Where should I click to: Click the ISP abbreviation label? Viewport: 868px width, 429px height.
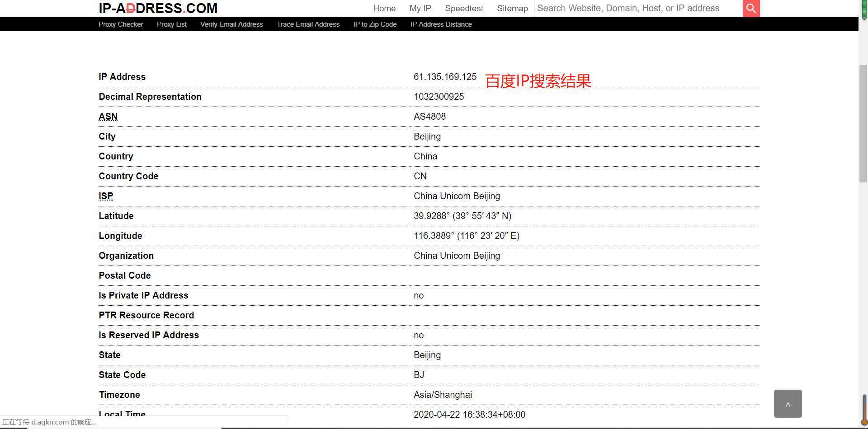pos(106,196)
